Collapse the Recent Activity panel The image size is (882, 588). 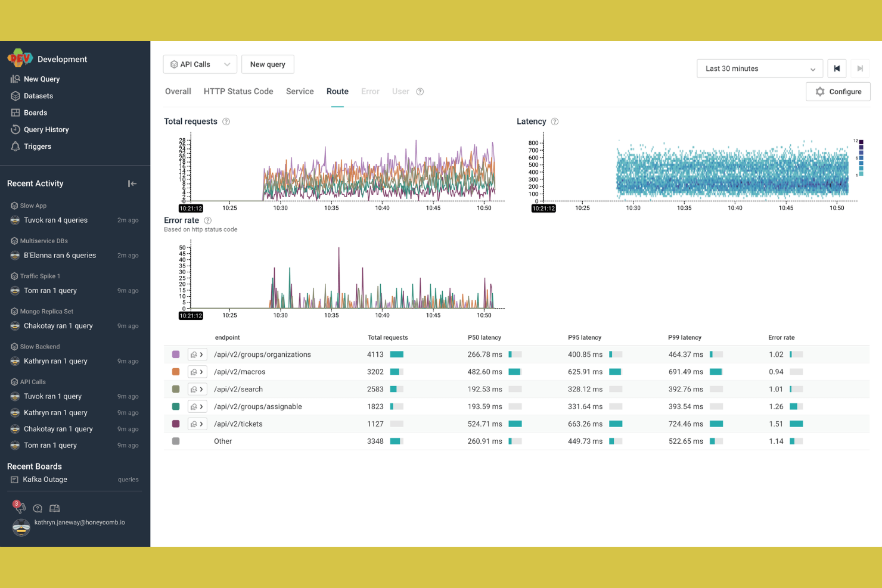132,183
